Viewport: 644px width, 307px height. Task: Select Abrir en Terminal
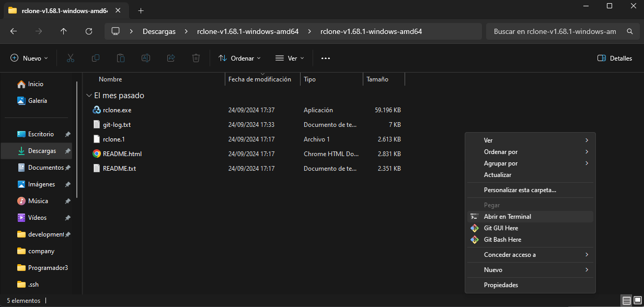(530, 217)
